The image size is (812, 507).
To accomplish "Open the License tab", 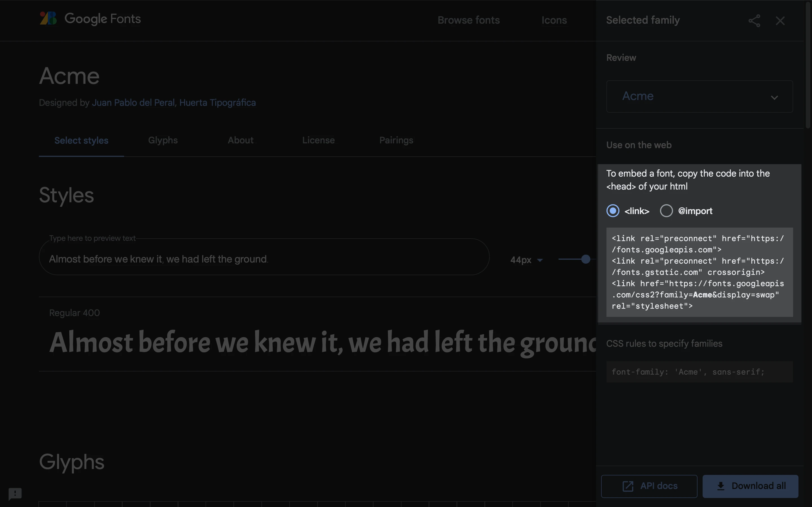I will coord(318,140).
